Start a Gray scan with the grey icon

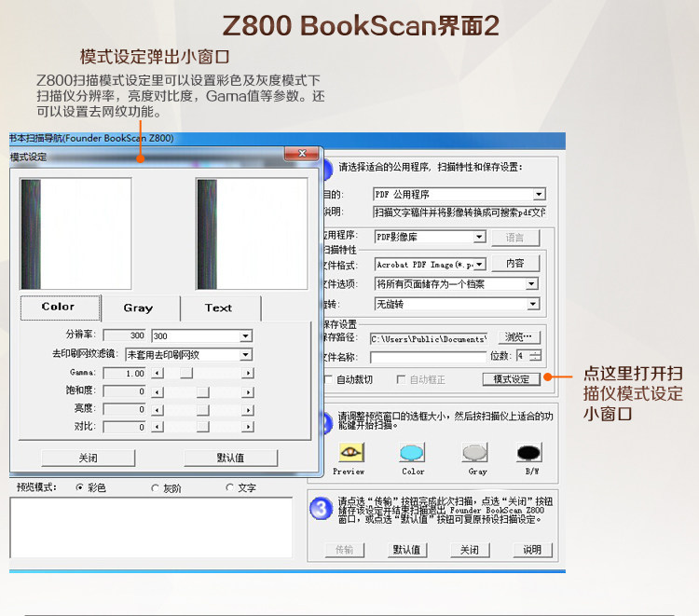pyautogui.click(x=474, y=452)
